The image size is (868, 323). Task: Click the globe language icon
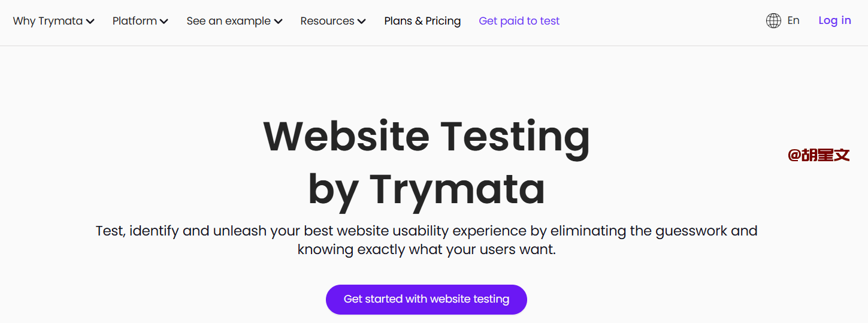tap(773, 21)
